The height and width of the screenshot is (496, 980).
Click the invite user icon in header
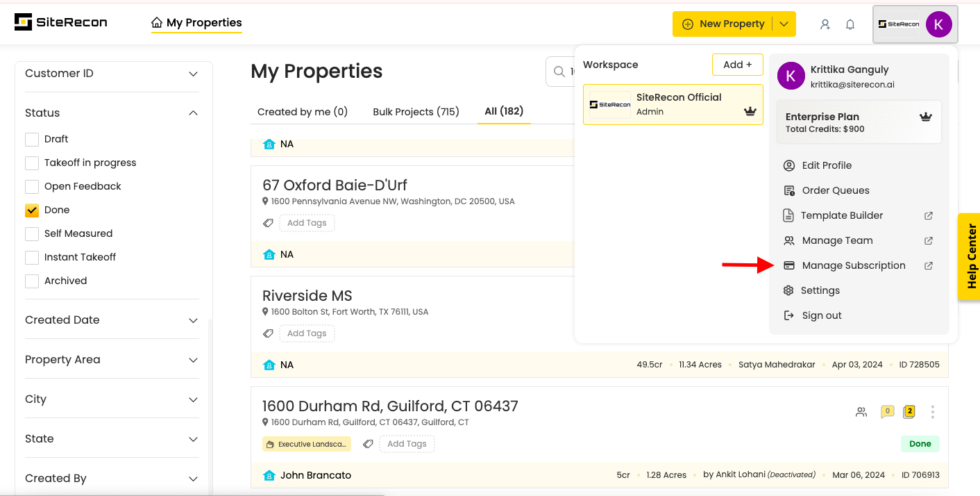pos(825,24)
